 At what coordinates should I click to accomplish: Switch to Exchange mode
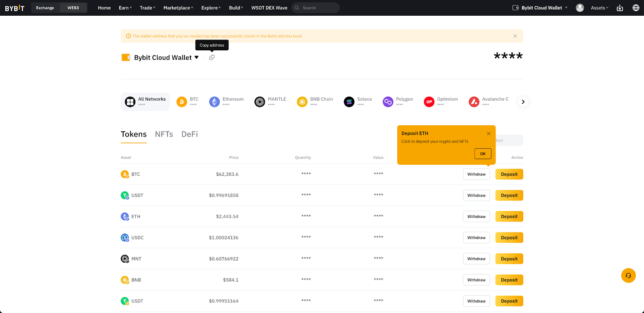click(x=45, y=8)
